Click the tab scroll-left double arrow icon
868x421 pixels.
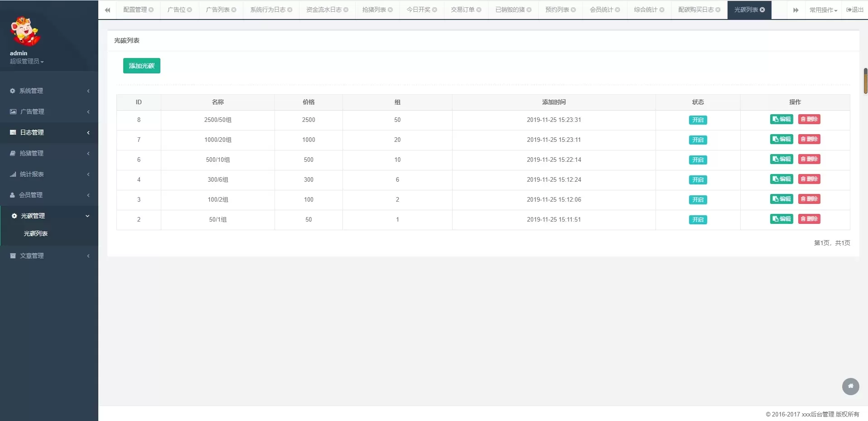107,10
